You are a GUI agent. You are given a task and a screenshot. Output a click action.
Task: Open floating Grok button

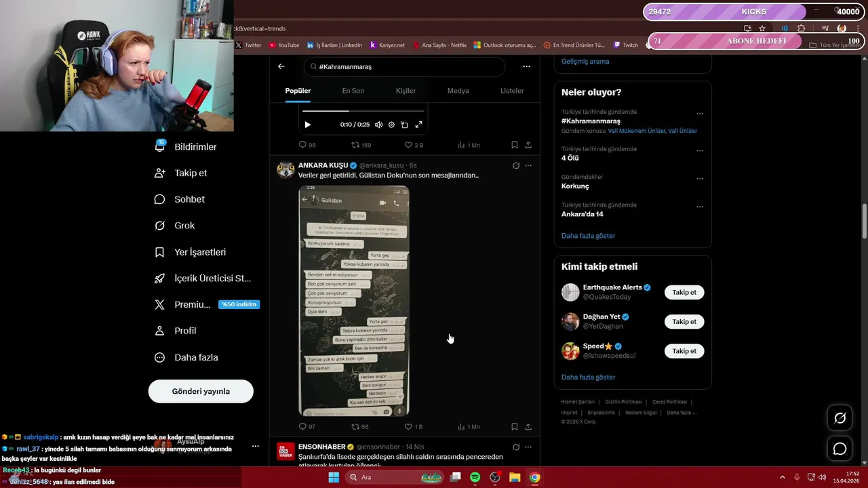[x=840, y=418]
